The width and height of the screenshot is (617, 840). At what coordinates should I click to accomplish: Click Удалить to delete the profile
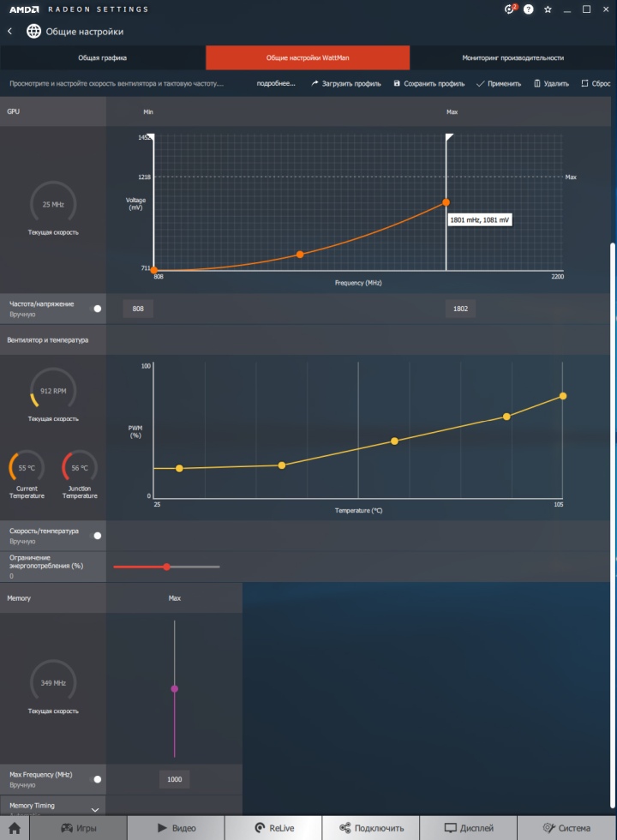(551, 84)
